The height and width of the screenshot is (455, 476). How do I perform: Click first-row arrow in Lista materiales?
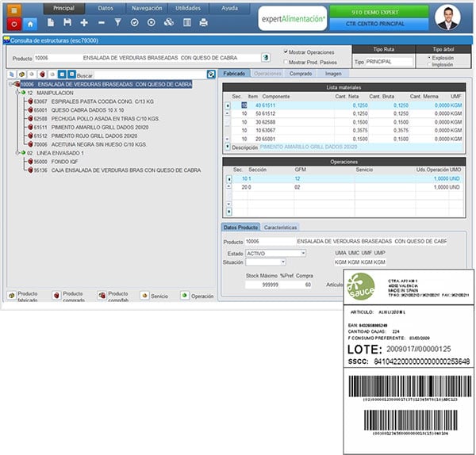228,105
